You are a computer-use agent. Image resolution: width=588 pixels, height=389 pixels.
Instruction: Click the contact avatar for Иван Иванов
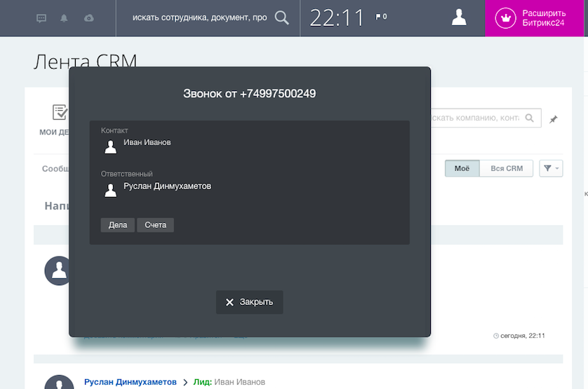(110, 146)
